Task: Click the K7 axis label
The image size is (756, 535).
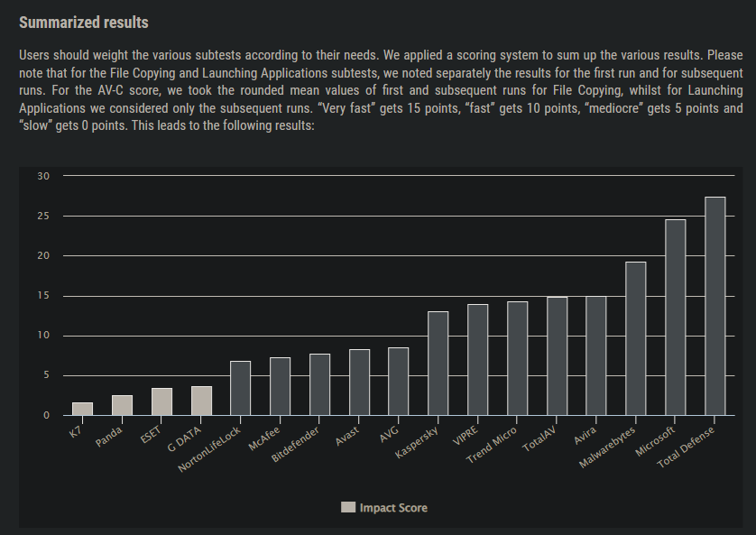Action: point(76,431)
